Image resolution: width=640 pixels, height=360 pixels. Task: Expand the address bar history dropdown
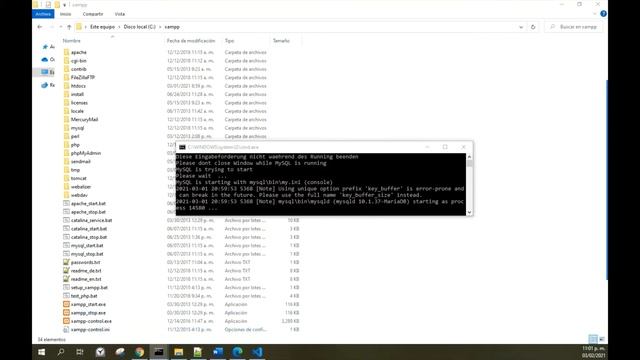click(x=521, y=27)
